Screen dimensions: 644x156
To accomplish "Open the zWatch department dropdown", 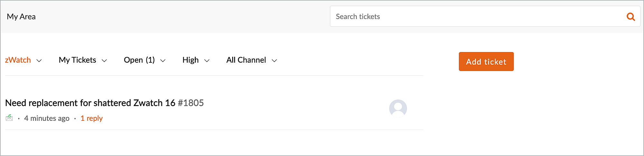I will click(x=18, y=60).
